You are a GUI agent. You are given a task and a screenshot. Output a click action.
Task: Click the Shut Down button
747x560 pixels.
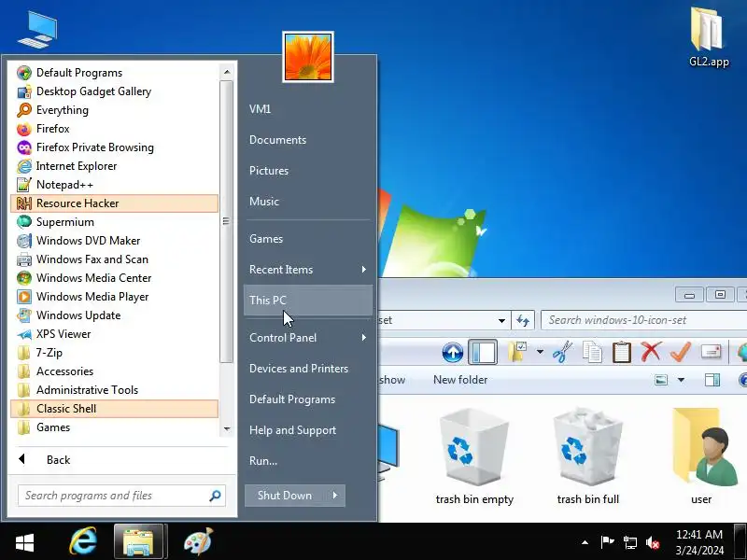[285, 496]
